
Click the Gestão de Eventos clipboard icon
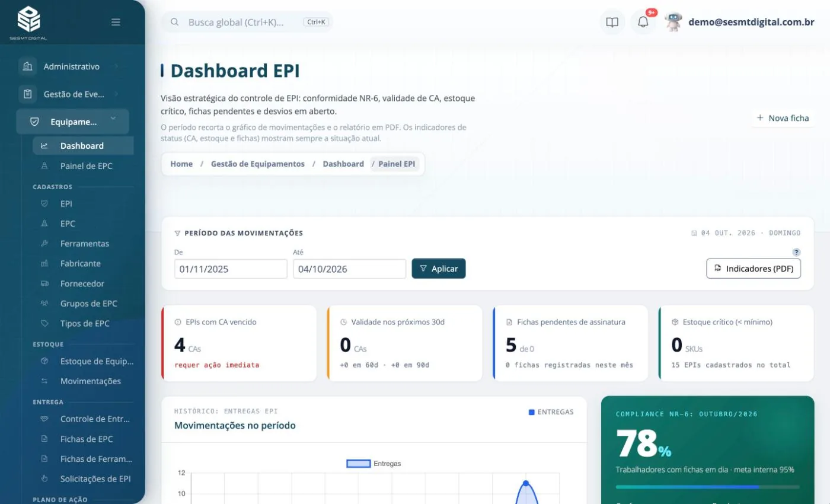27,94
